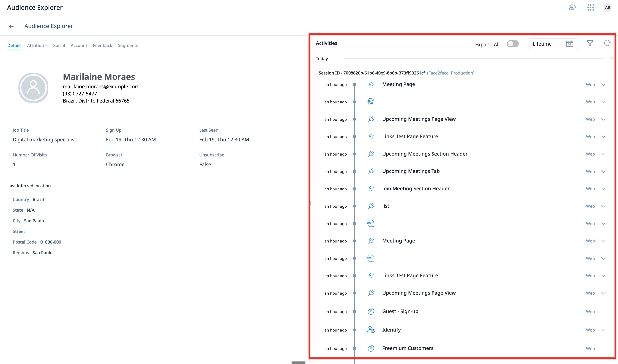Open the chat messages icon in the header
The height and width of the screenshot is (364, 618).
[x=572, y=8]
